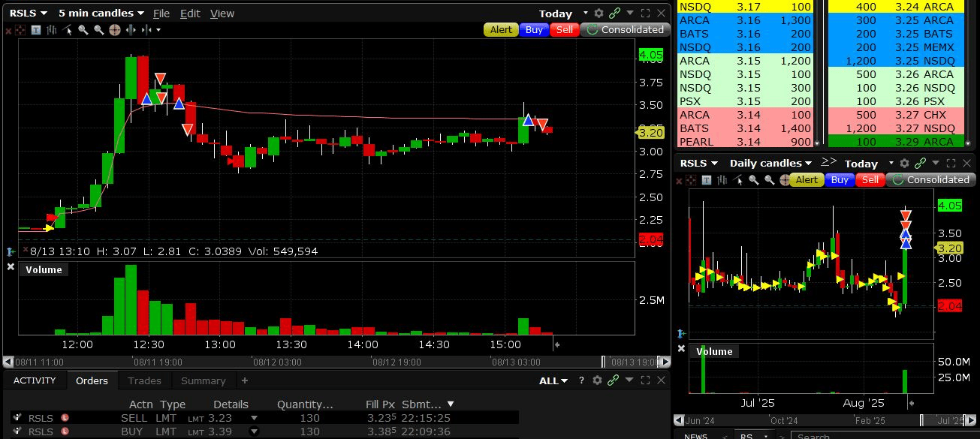The height and width of the screenshot is (439, 980).
Task: Select the bar chart type icon in the daily chart toolbar
Action: 722,180
